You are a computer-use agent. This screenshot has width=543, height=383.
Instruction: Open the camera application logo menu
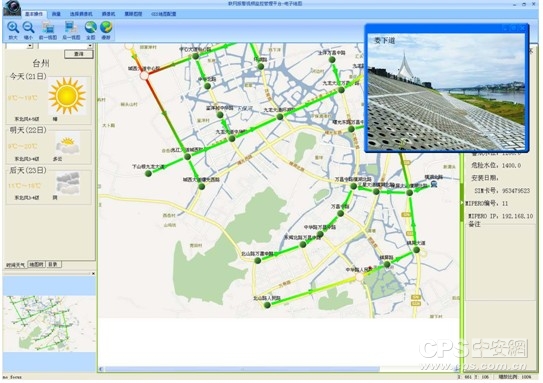pyautogui.click(x=12, y=8)
